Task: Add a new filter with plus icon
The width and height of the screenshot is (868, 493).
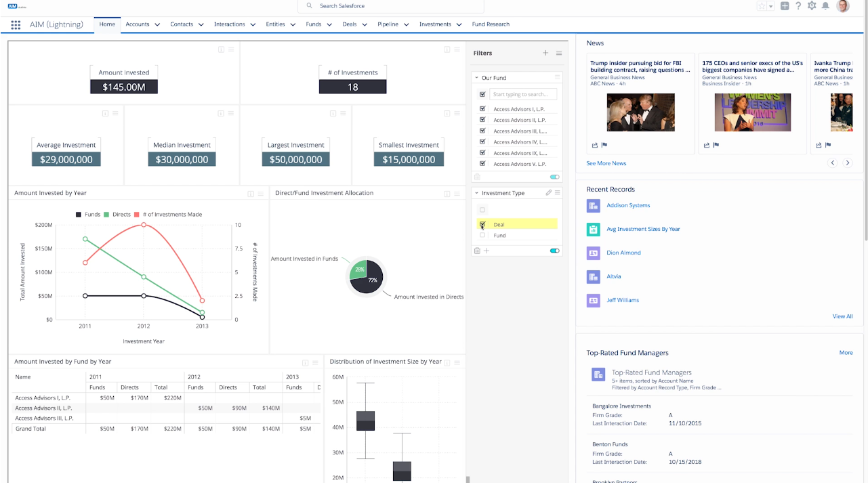Action: (545, 53)
